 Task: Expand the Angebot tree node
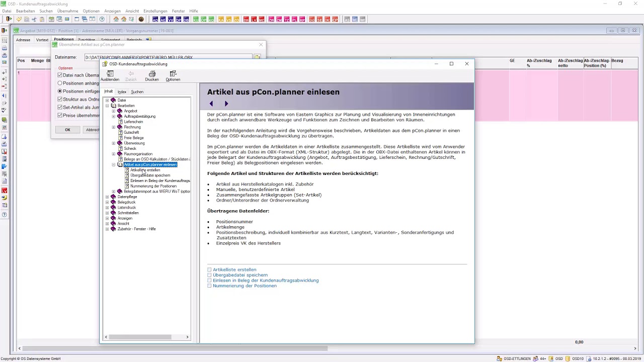114,111
